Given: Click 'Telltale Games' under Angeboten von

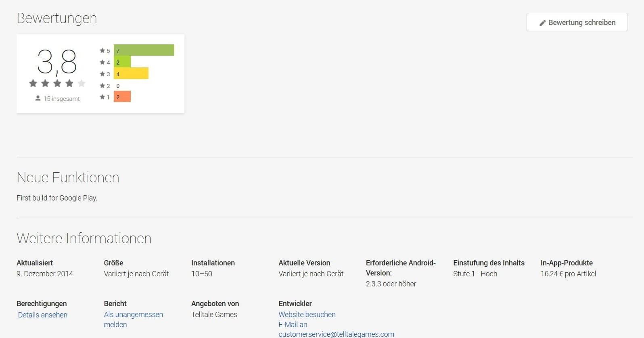Looking at the screenshot, I should click(214, 315).
